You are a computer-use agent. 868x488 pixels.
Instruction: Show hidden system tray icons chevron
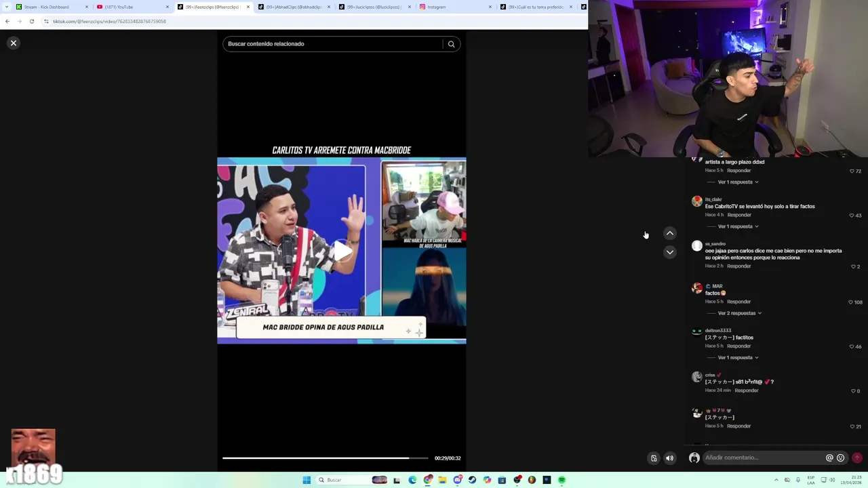tap(776, 480)
